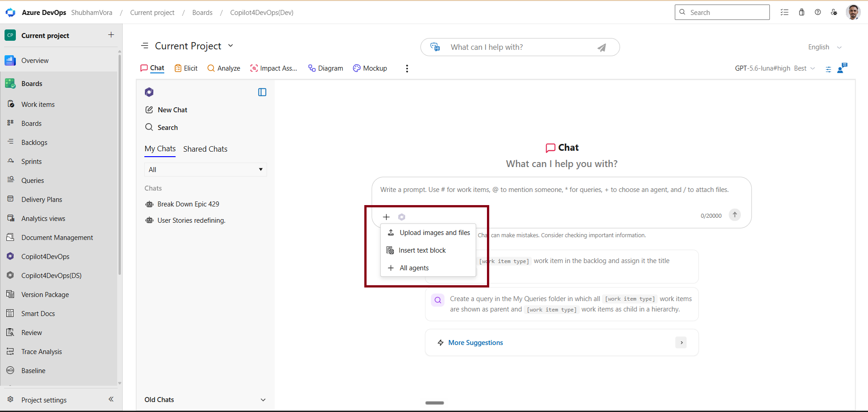Screen dimensions: 868x412
Task: Switch to the Mockup tab
Action: tap(370, 68)
